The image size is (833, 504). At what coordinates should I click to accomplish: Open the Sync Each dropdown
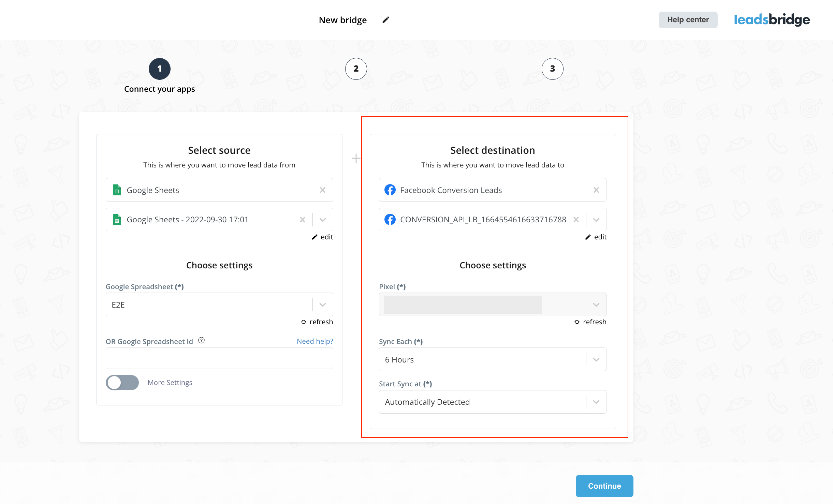(x=493, y=359)
